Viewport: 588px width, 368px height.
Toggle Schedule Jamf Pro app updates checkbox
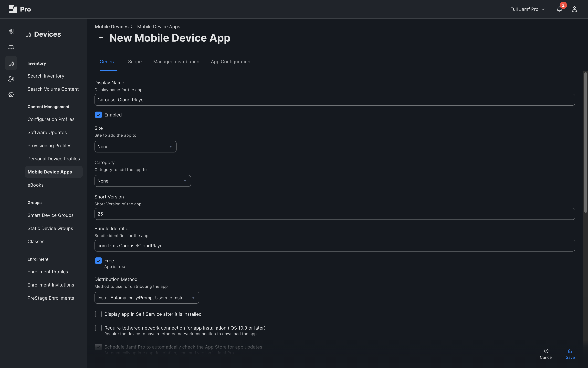(x=98, y=347)
